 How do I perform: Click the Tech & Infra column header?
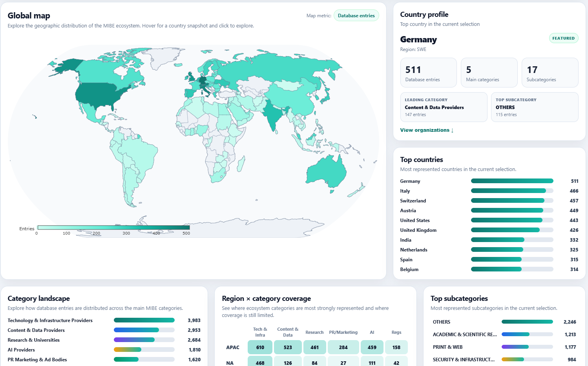(260, 332)
